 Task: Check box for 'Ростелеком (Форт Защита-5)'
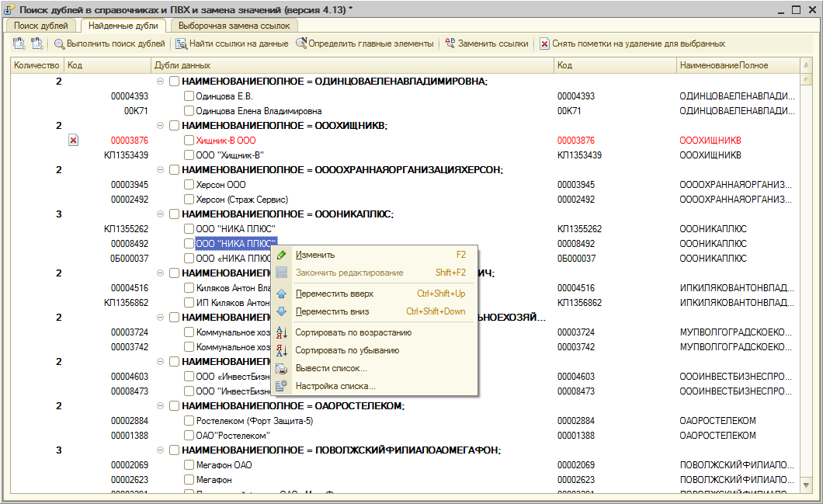[x=189, y=421]
